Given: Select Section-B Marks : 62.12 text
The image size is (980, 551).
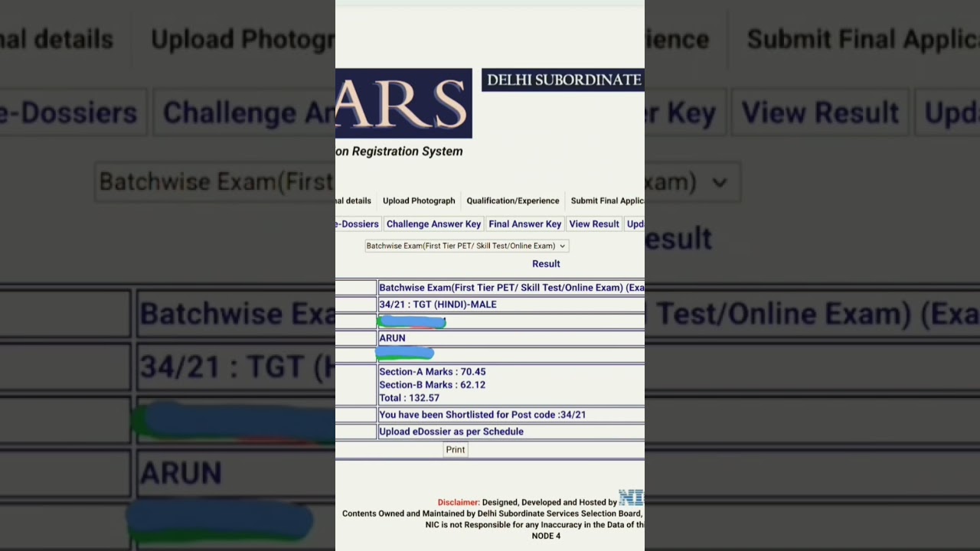Looking at the screenshot, I should tap(433, 385).
